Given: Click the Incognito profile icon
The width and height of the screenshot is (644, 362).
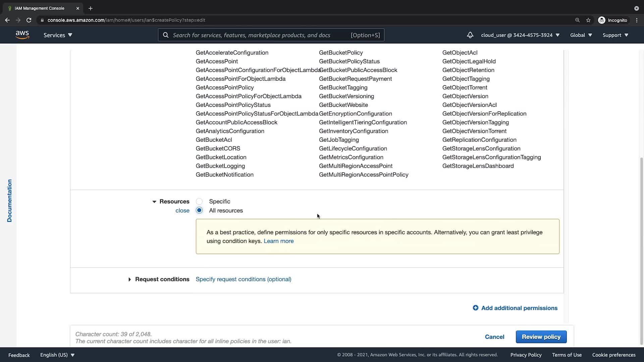Looking at the screenshot, I should click(602, 20).
